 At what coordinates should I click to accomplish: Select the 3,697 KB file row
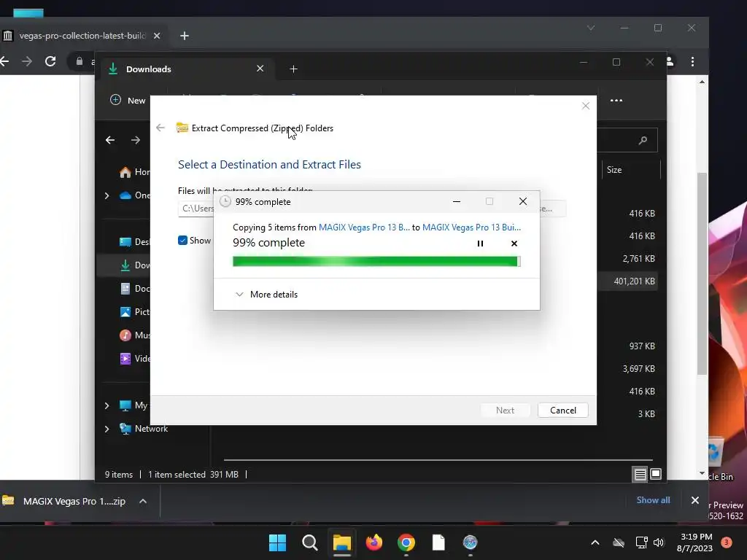pyautogui.click(x=628, y=368)
